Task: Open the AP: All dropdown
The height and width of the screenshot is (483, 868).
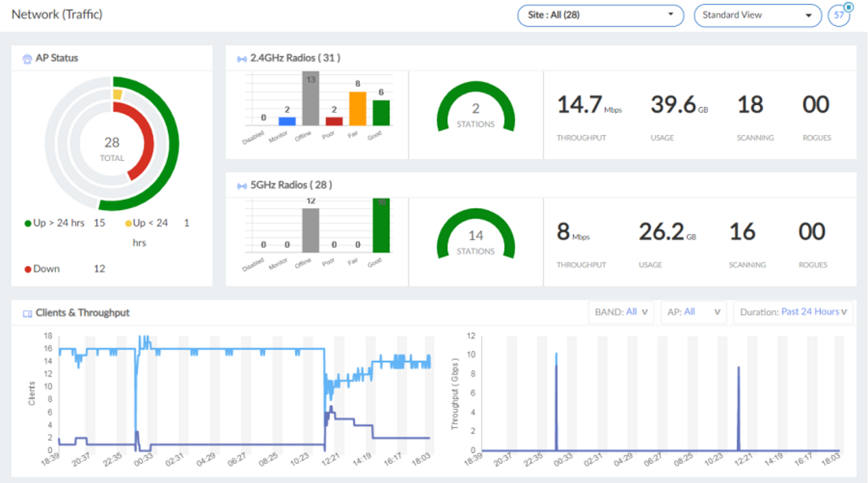Action: tap(693, 312)
